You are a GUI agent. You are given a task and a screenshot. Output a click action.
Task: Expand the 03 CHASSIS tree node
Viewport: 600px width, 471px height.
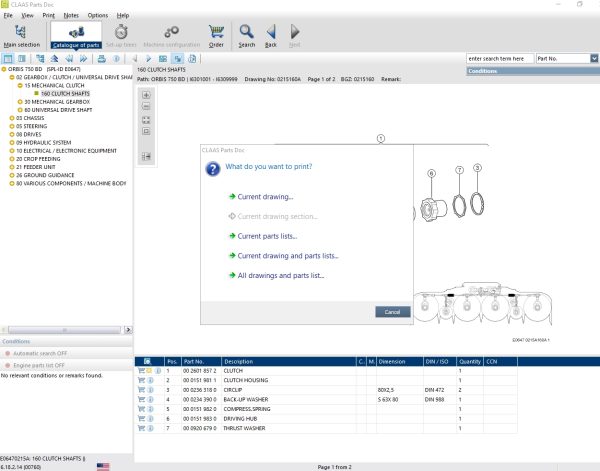coord(11,117)
